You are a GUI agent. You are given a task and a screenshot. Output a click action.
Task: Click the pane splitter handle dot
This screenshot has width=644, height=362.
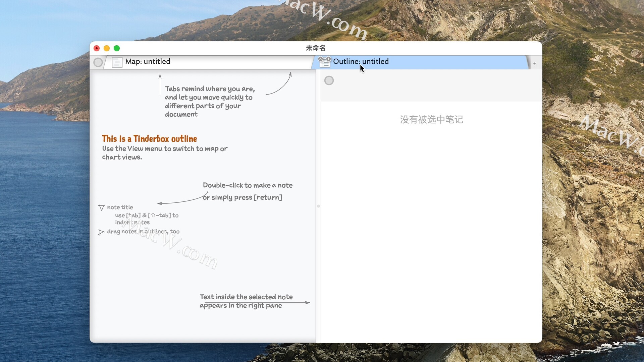click(x=318, y=206)
